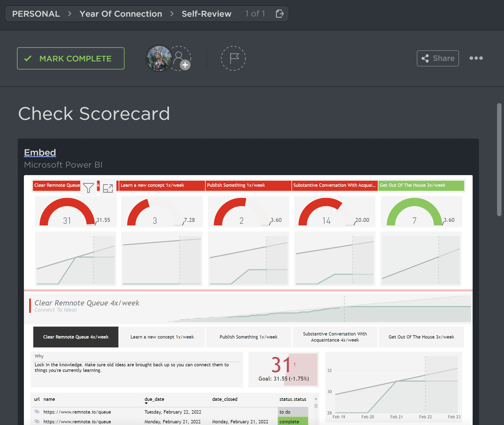Image resolution: width=504 pixels, height=425 pixels.
Task: Mark the task complete
Action: (71, 58)
